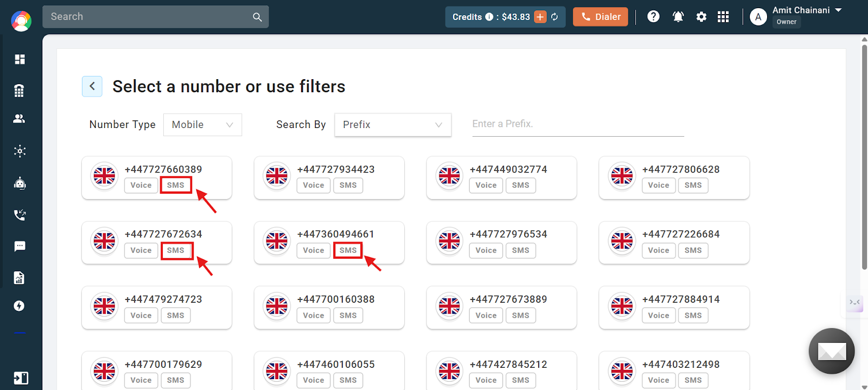Screen dimensions: 868x390
Task: Select number +447727672634
Action: coord(157,242)
